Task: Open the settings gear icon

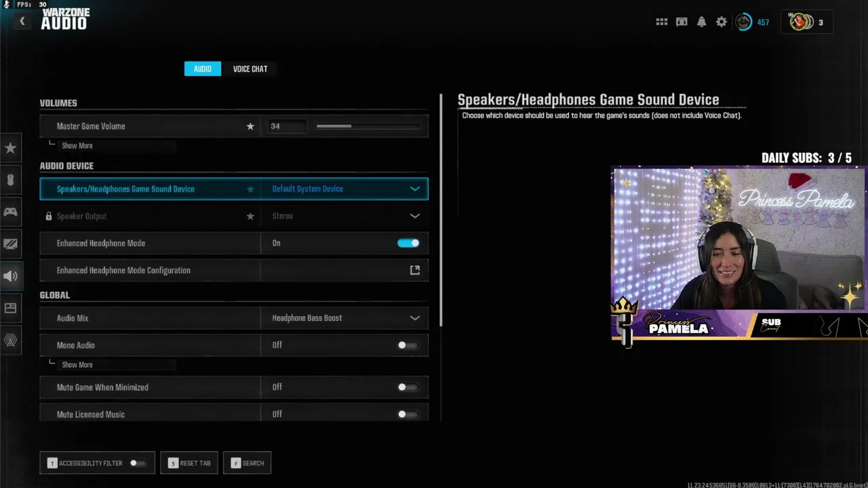Action: tap(722, 22)
